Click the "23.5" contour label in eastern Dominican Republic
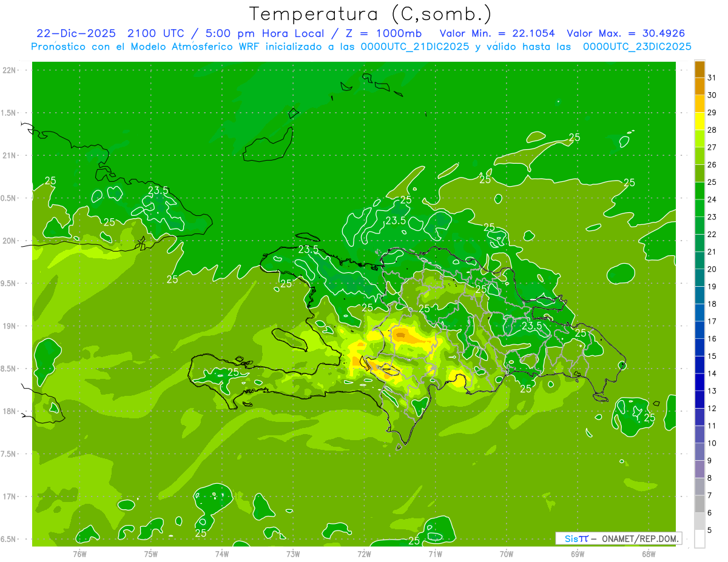This screenshot has width=728, height=562. point(531,326)
